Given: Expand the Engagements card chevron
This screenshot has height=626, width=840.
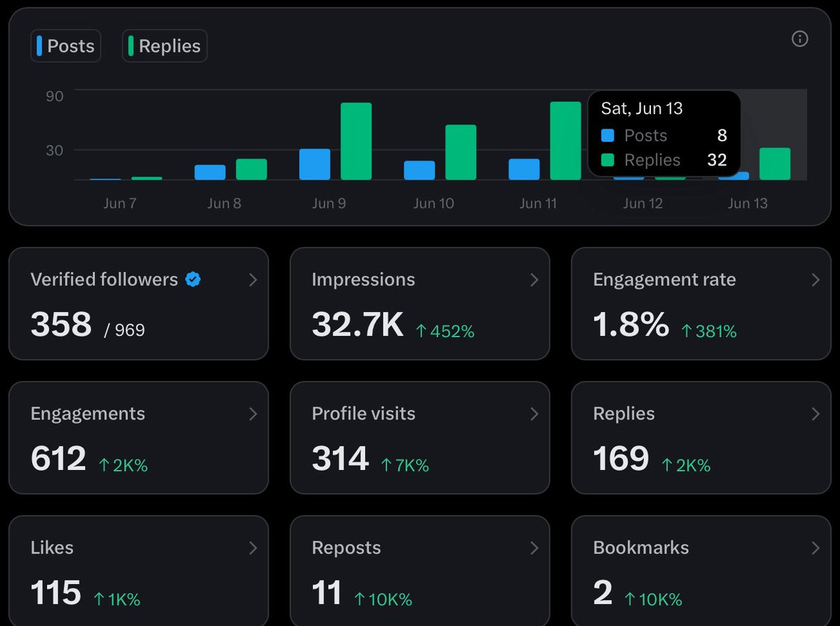Looking at the screenshot, I should 253,414.
